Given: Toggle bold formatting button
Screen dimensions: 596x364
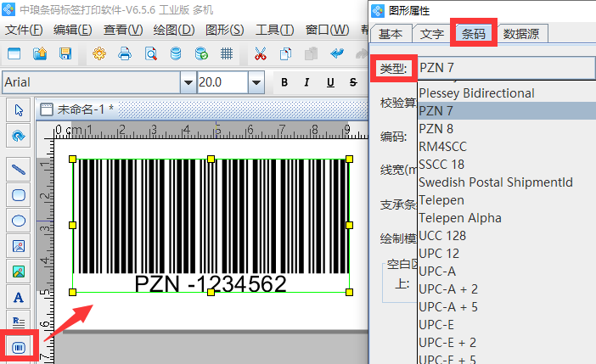Looking at the screenshot, I should [x=284, y=82].
